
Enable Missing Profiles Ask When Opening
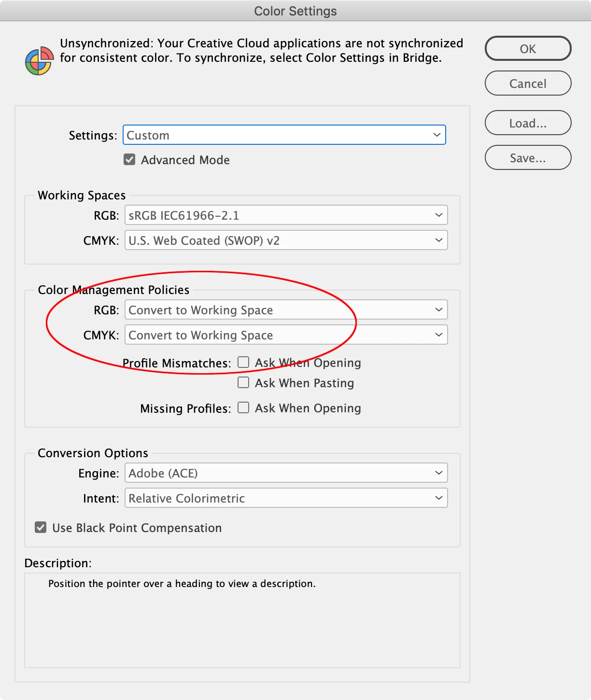click(243, 408)
